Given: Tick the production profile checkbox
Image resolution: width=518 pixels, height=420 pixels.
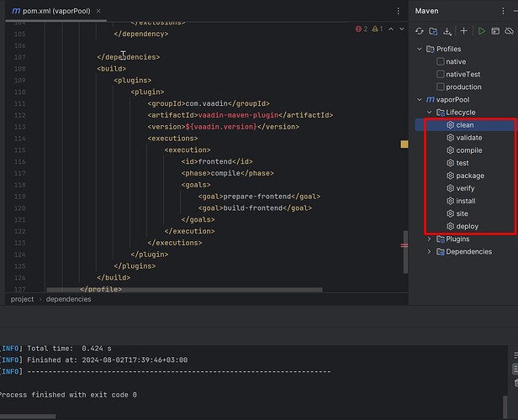Looking at the screenshot, I should click(x=440, y=87).
